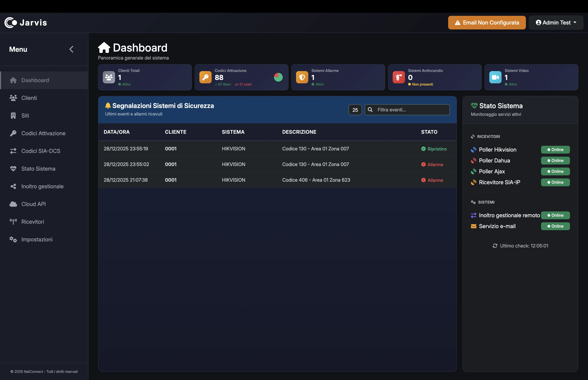Image resolution: width=588 pixels, height=380 pixels.
Task: Click the Clienti Totali people icon
Action: (109, 77)
